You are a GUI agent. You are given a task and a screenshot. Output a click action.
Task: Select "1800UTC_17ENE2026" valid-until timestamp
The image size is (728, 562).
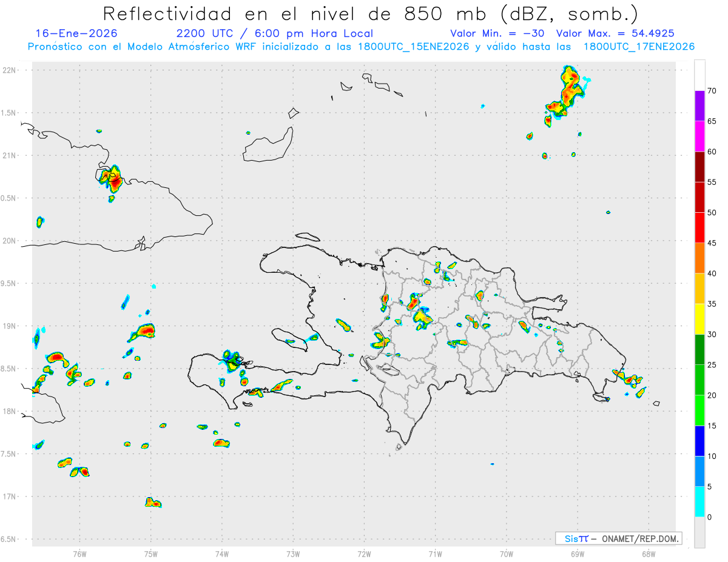pos(639,47)
